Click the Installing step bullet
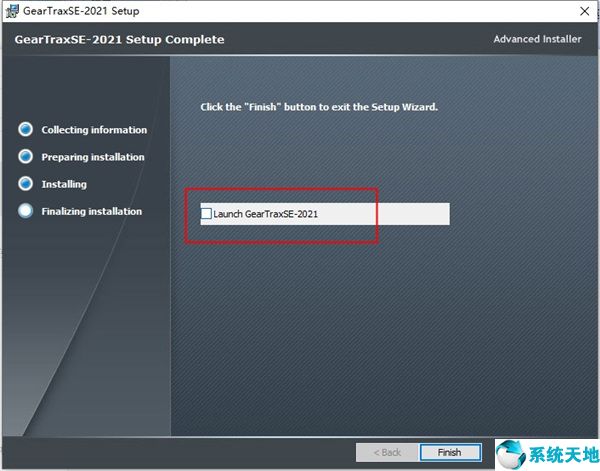 tap(26, 184)
